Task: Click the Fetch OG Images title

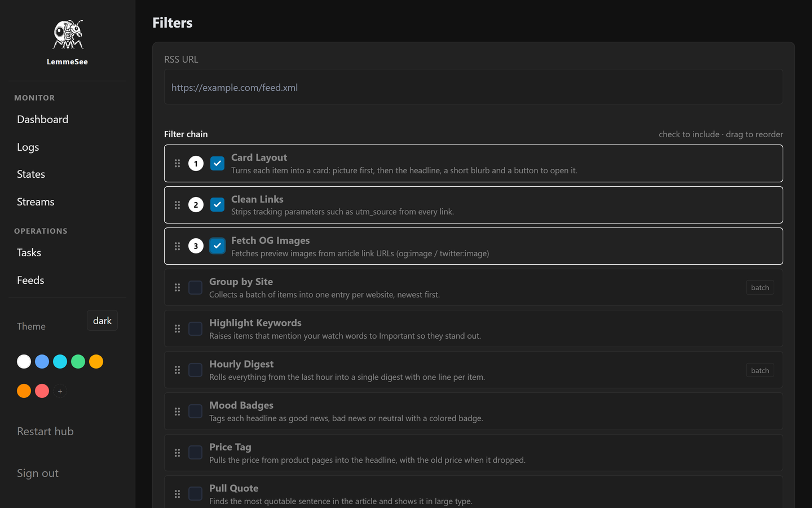Action: point(270,240)
